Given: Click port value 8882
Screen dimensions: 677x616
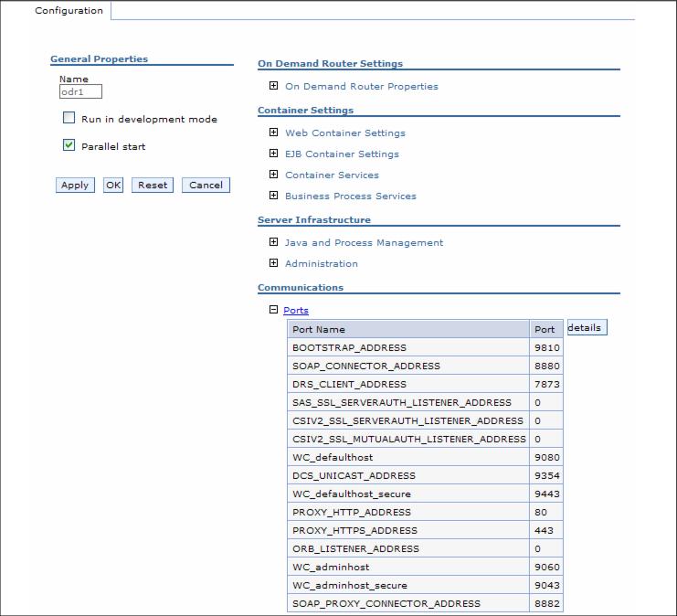Looking at the screenshot, I should [546, 603].
